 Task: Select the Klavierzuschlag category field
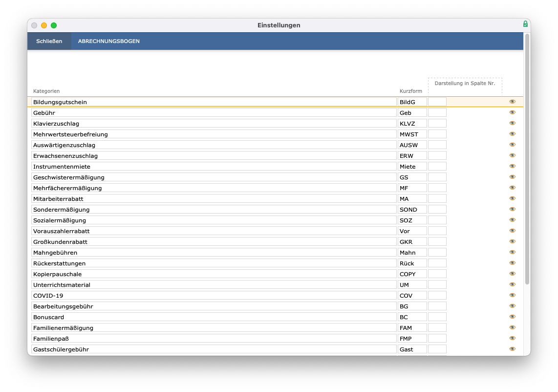click(214, 124)
